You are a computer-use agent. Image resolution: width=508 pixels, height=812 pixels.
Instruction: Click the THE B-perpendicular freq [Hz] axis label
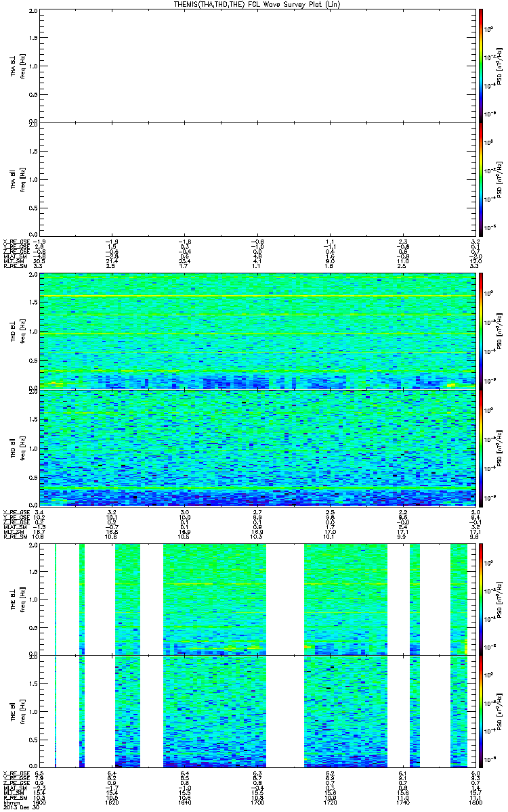coord(22,598)
